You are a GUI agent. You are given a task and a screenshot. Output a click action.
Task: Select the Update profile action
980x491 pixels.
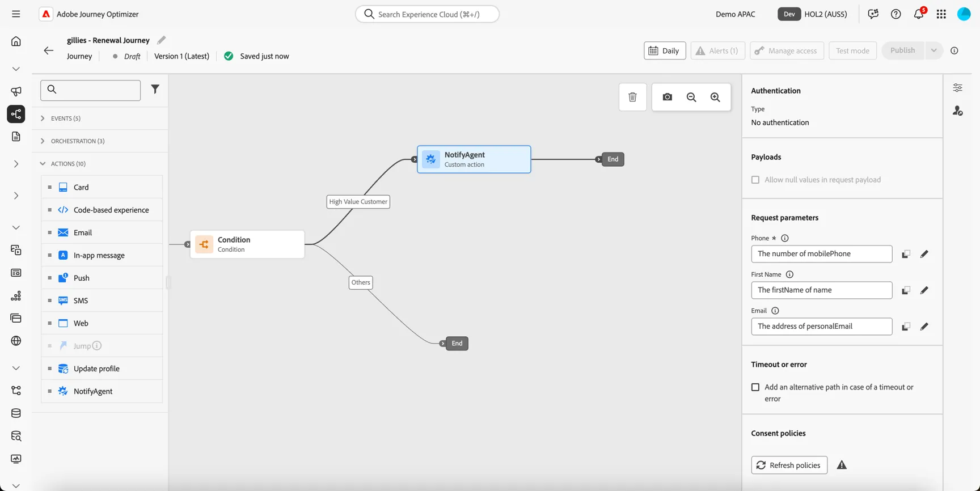tap(102, 369)
